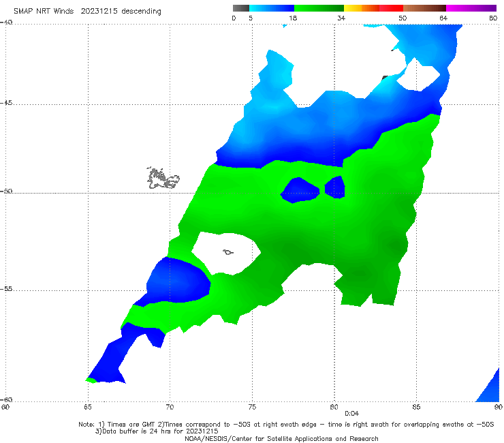Select the green segment of the color scale
Image resolution: width=504 pixels, height=443 pixels.
click(319, 8)
